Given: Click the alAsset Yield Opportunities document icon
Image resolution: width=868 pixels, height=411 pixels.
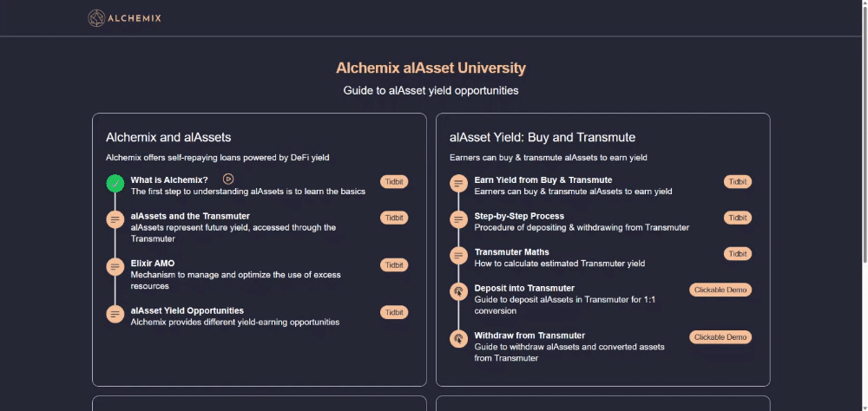Looking at the screenshot, I should [x=115, y=315].
